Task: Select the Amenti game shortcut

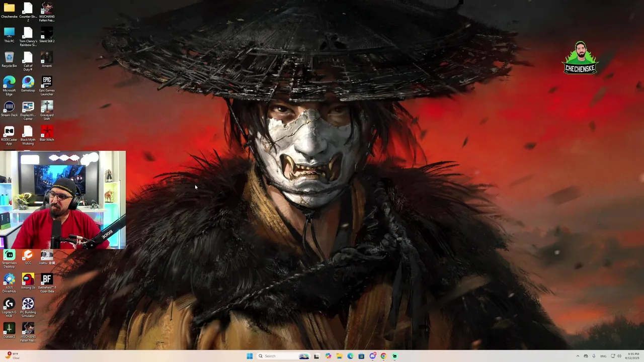Action: click(x=47, y=60)
